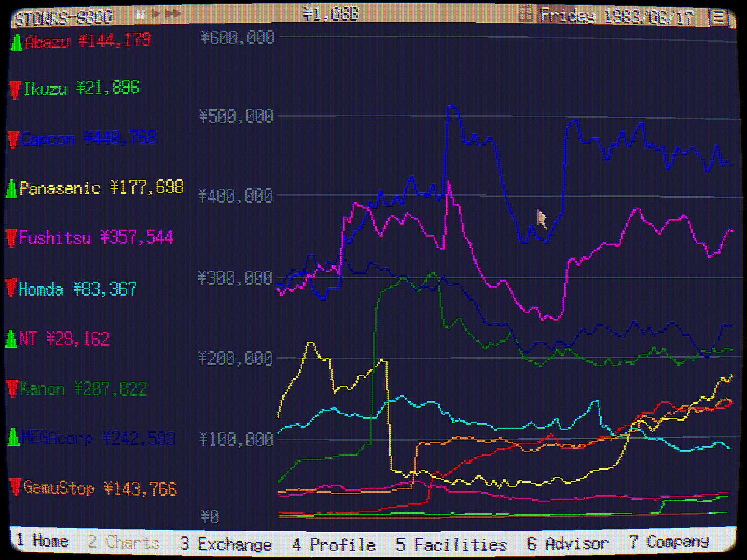Open the 7 Company tab
This screenshot has width=747, height=560.
pos(669,542)
